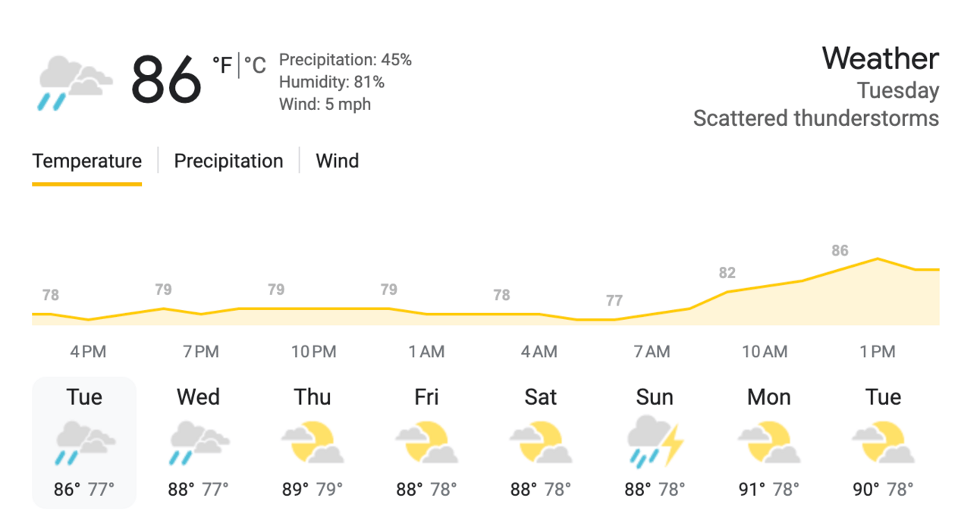Click the 1 PM hour label
The image size is (980, 520).
click(878, 352)
